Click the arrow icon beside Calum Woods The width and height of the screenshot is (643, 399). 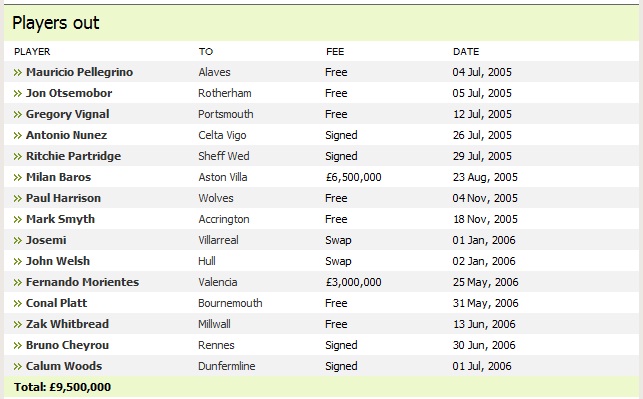(18, 367)
